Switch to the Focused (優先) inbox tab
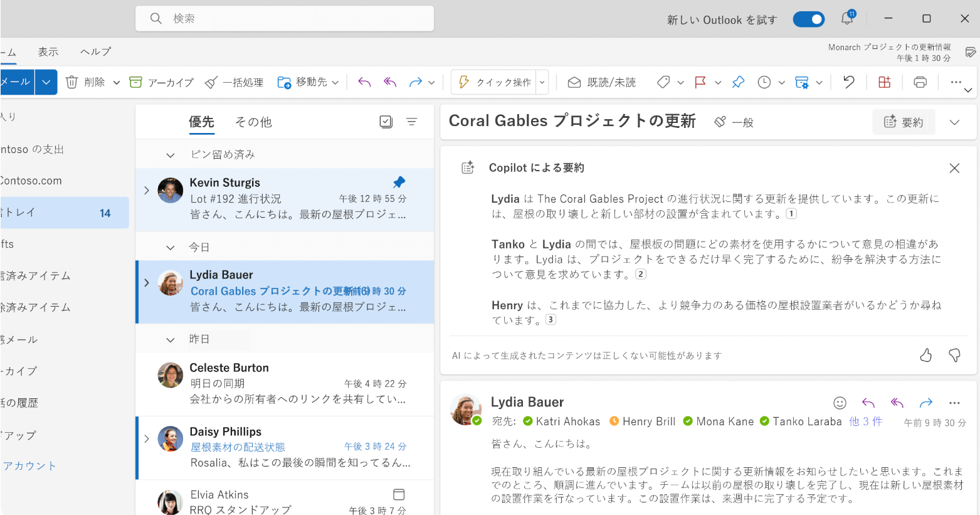Image resolution: width=980 pixels, height=515 pixels. pos(202,122)
